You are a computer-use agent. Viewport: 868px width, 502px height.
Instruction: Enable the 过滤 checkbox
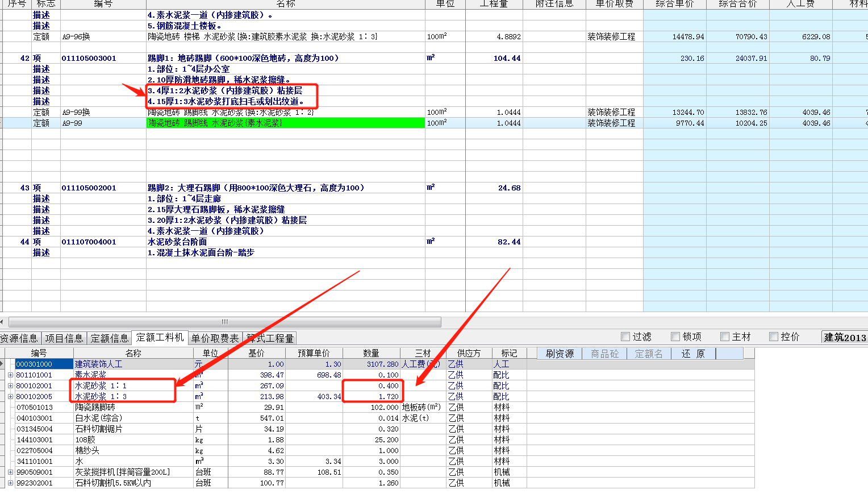coord(625,337)
